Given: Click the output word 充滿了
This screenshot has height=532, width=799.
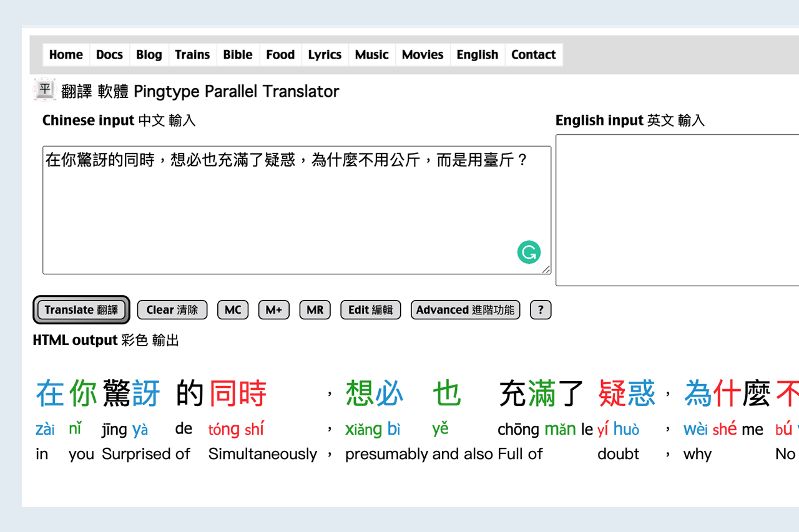Looking at the screenshot, I should coord(542,394).
